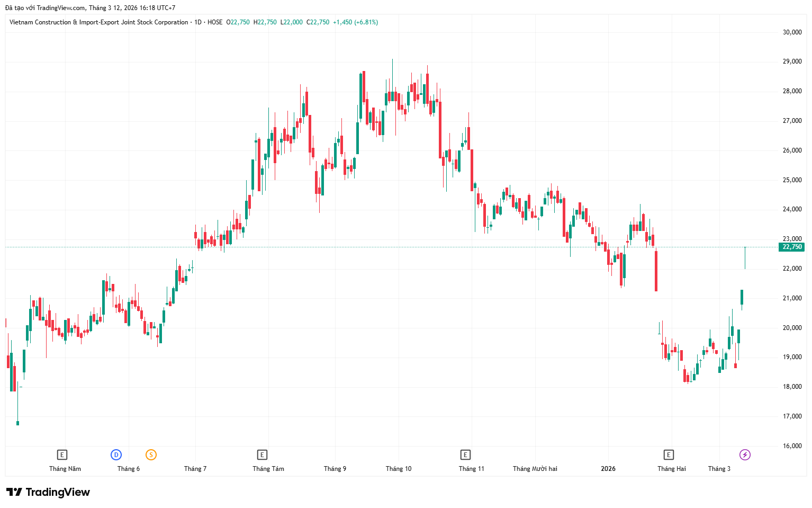Screen dimensions: 812x508
Task: Click the Tháng 9 time axis label
Action: [335, 469]
